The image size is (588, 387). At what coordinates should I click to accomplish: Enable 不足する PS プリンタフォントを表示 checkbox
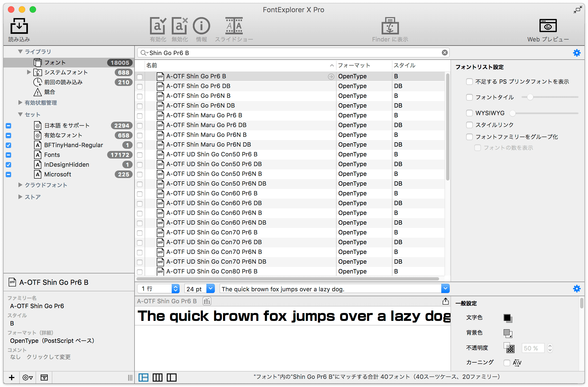[469, 82]
